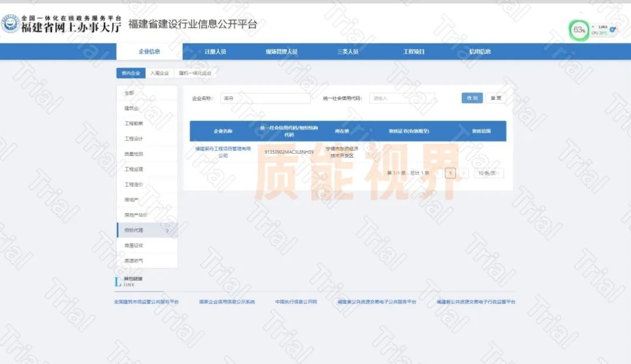Open the 三类人员 tab
The width and height of the screenshot is (631, 364).
point(348,51)
